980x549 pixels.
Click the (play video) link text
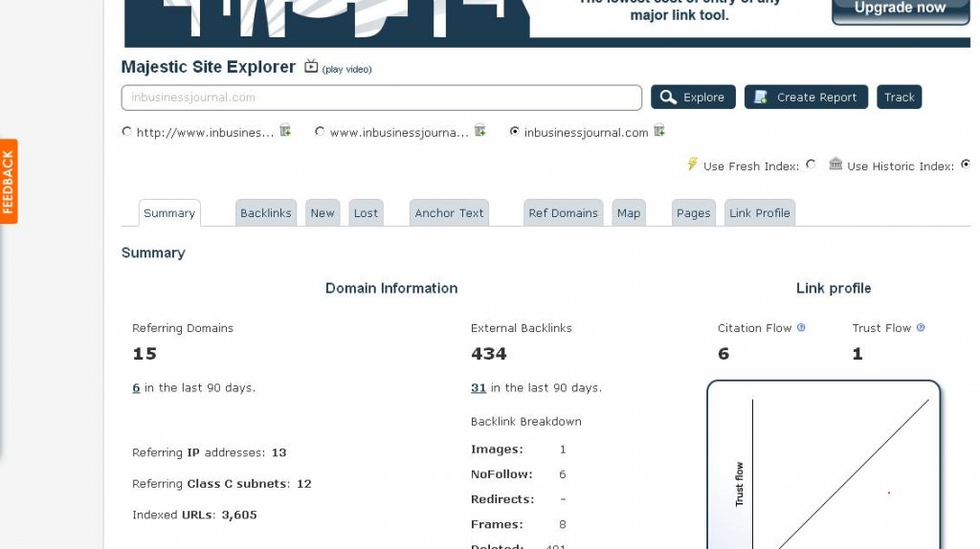tap(346, 69)
